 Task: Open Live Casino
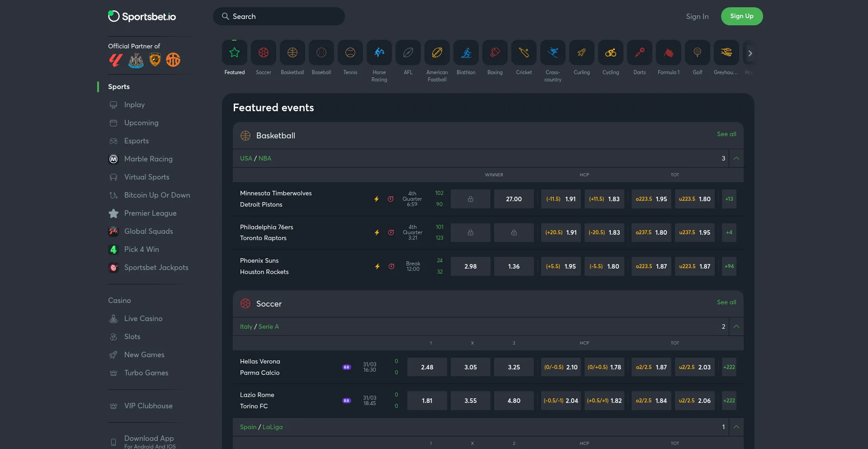point(143,318)
